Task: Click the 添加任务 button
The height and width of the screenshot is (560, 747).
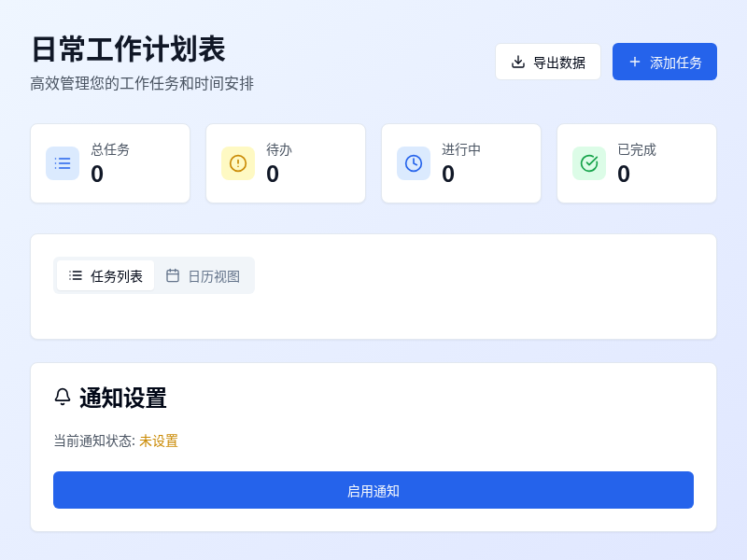Action: tap(665, 62)
